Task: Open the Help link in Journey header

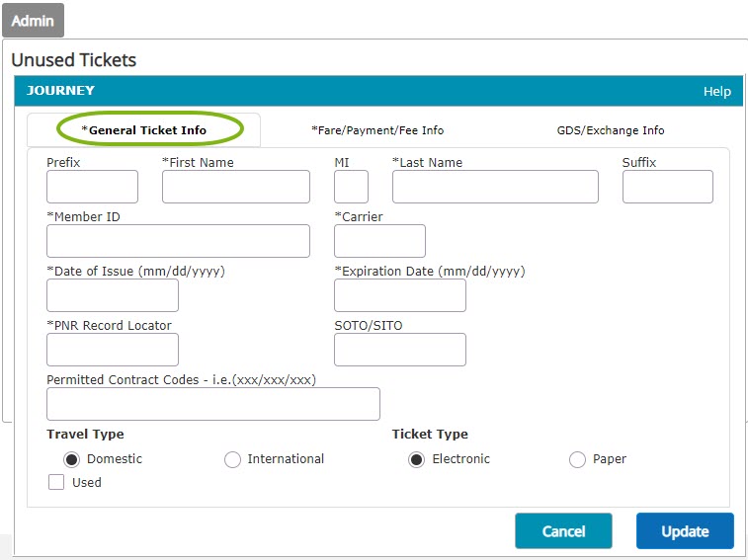Action: (x=717, y=91)
